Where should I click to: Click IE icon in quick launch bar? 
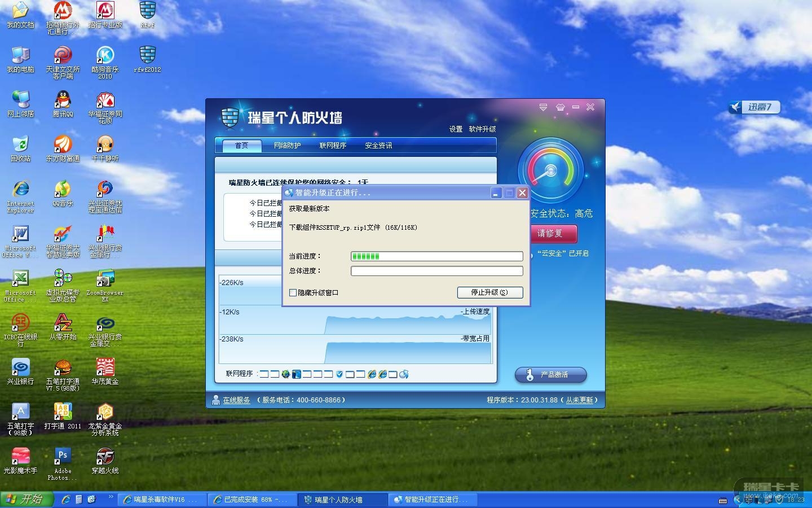(66, 500)
